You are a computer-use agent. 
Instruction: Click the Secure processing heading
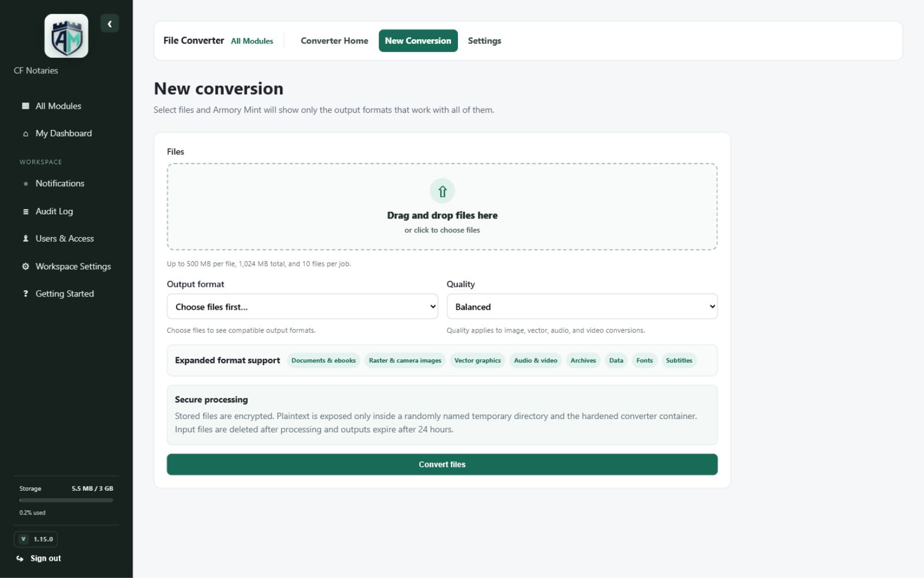point(211,400)
